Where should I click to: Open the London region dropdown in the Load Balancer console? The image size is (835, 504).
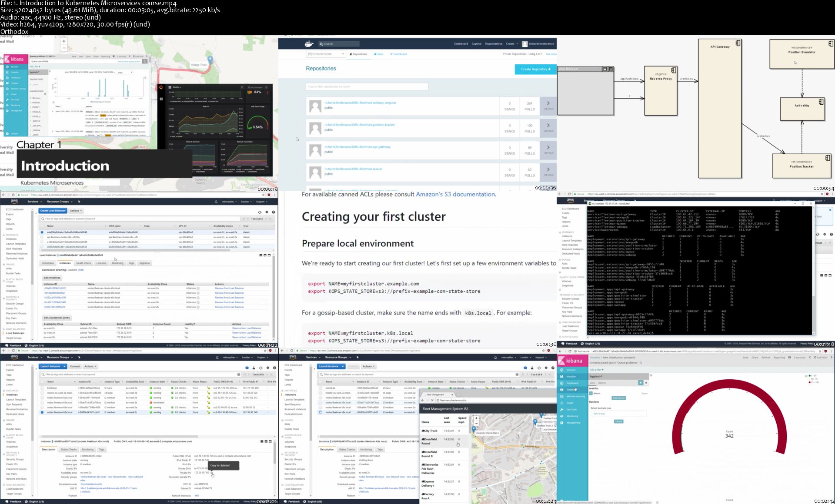[246, 202]
